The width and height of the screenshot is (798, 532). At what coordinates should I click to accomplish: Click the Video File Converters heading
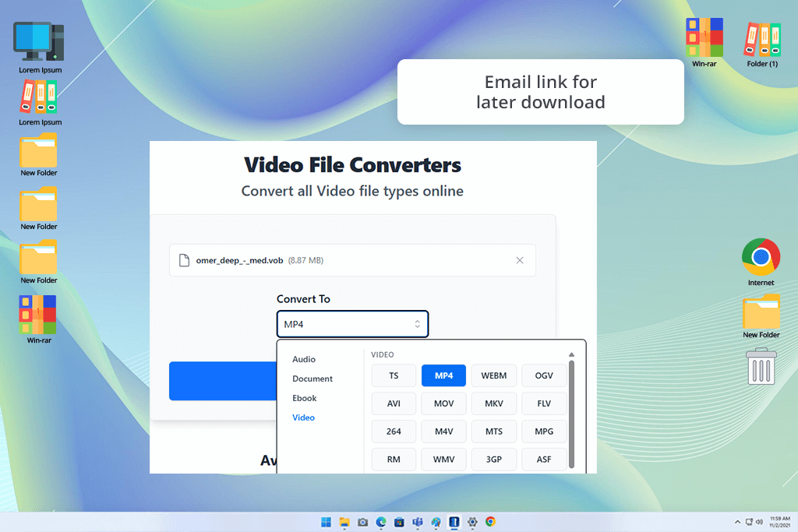(x=352, y=165)
